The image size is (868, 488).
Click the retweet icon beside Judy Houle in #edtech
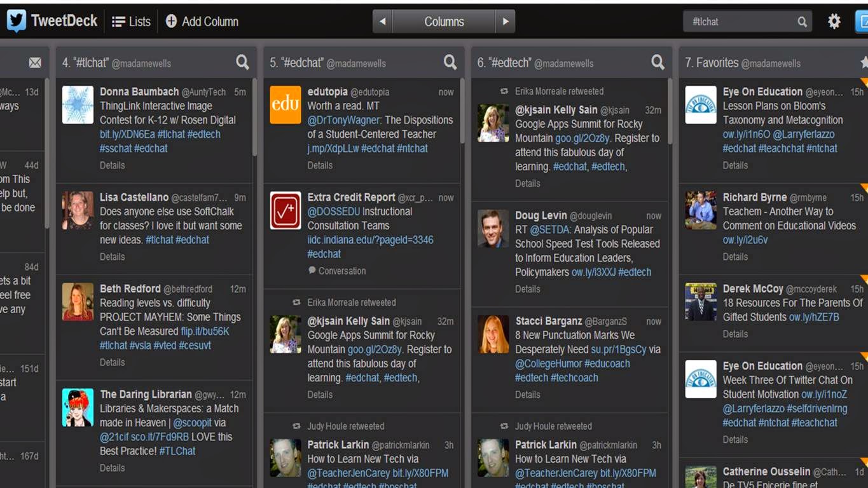coord(504,426)
